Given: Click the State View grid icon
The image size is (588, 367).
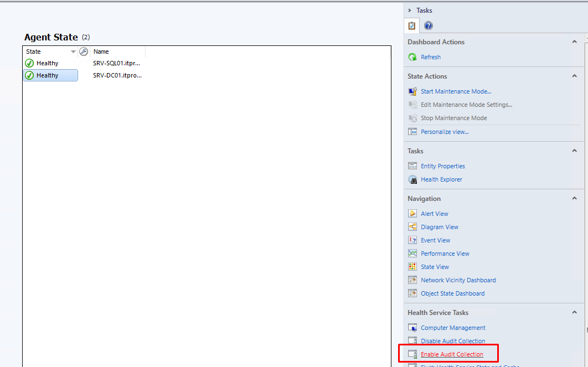Looking at the screenshot, I should (x=412, y=267).
